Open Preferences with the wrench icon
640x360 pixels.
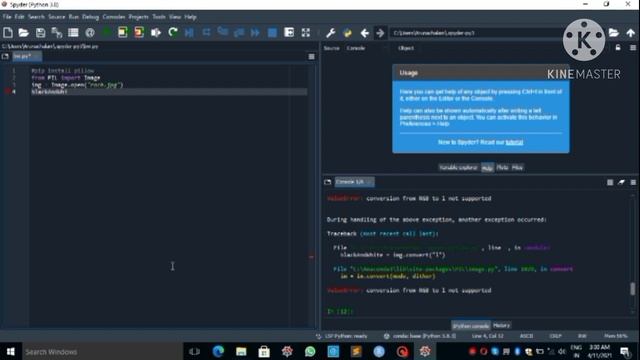click(x=331, y=33)
